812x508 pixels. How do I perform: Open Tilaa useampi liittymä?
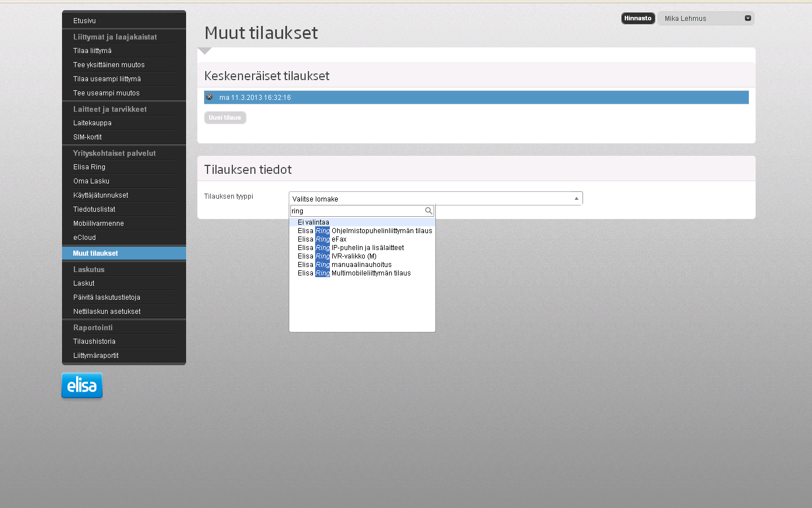coord(107,79)
